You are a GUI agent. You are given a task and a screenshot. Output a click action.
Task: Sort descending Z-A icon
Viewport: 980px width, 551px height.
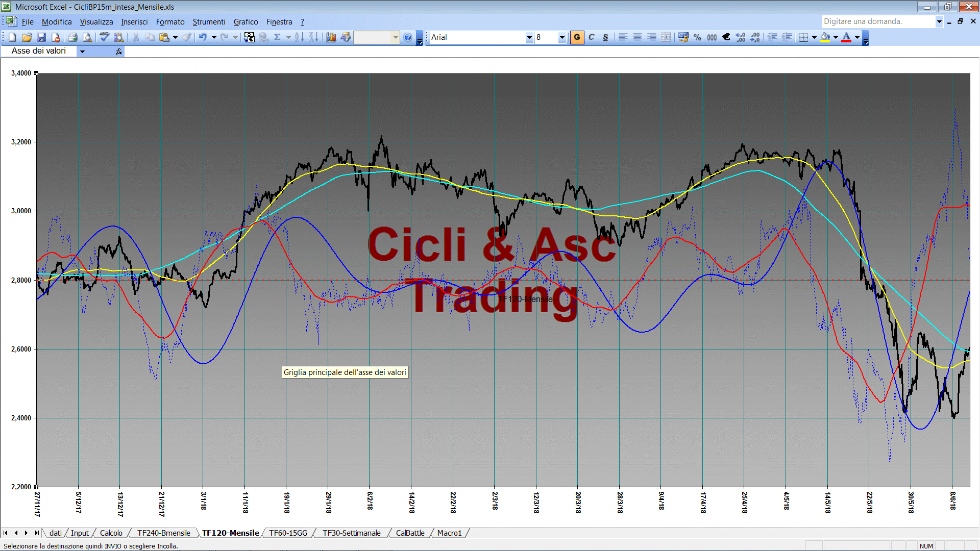coord(313,37)
